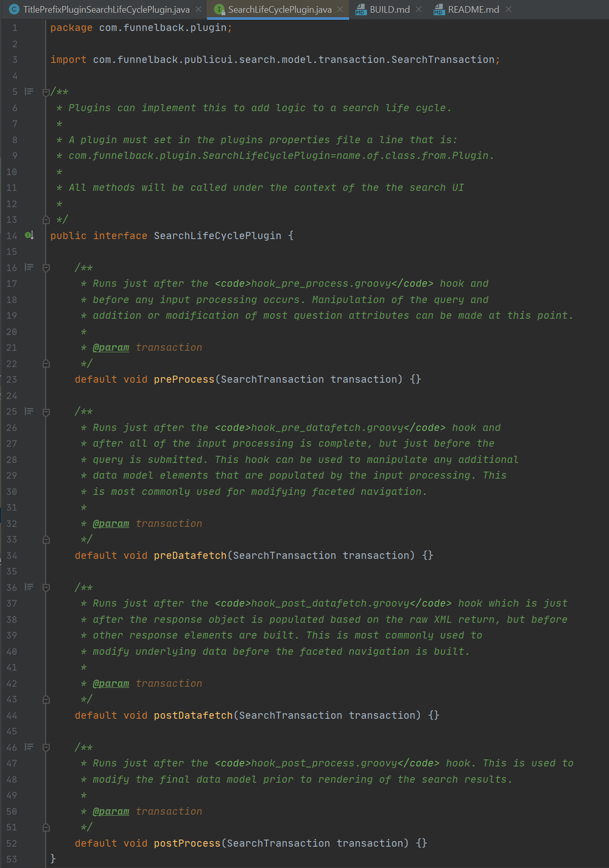The image size is (609, 868).
Task: Collapse the postProcess Javadoc fold region
Action: pyautogui.click(x=46, y=747)
